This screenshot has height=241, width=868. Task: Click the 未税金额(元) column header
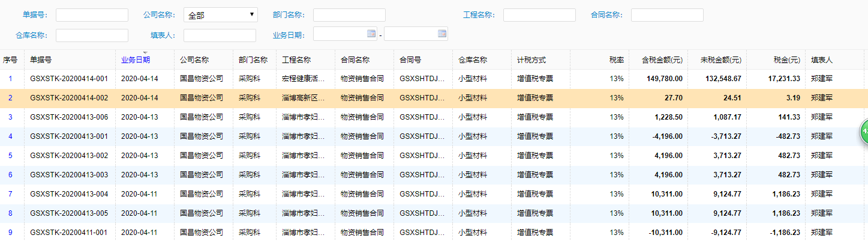[x=721, y=60]
